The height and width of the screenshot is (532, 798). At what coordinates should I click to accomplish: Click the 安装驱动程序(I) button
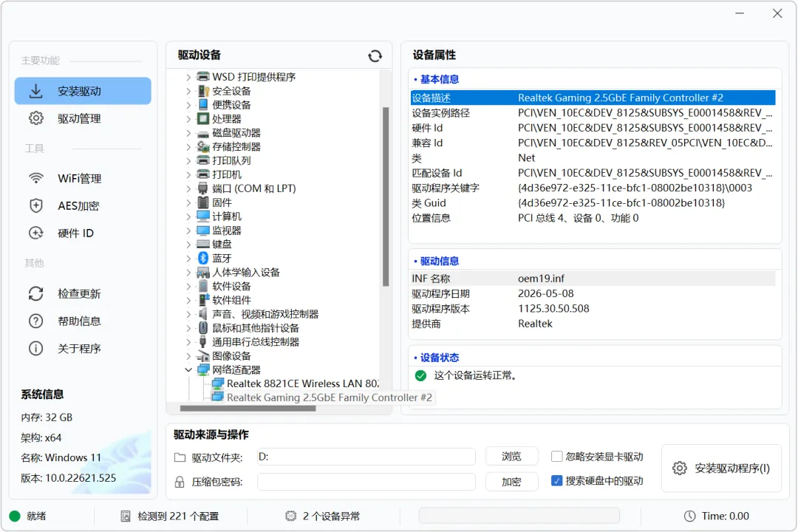[721, 468]
